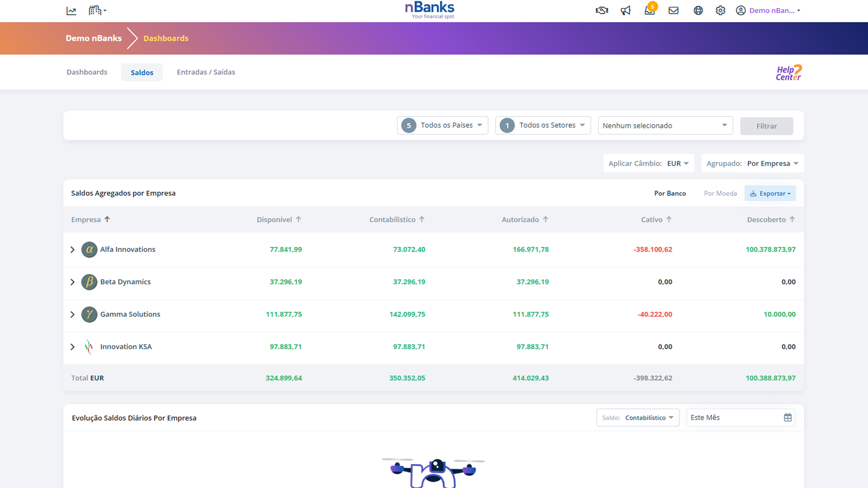Open the chart analytics icon in top bar
This screenshot has height=488, width=868.
tap(71, 11)
